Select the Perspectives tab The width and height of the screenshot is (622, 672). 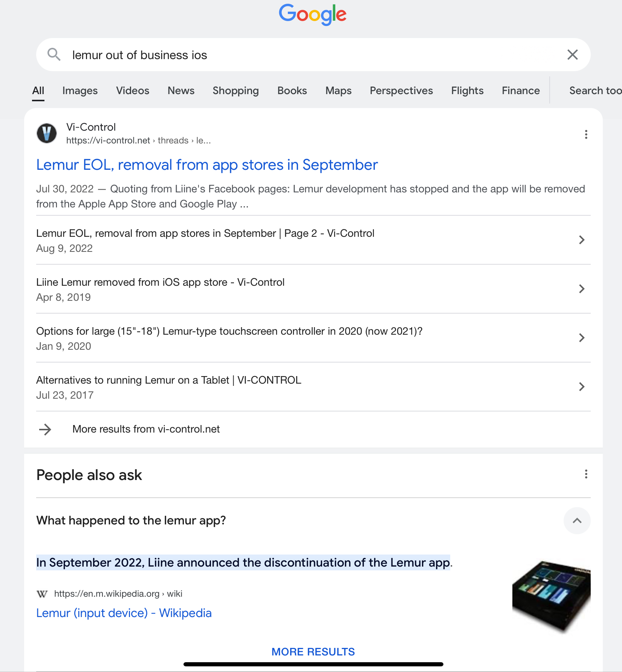[401, 91]
